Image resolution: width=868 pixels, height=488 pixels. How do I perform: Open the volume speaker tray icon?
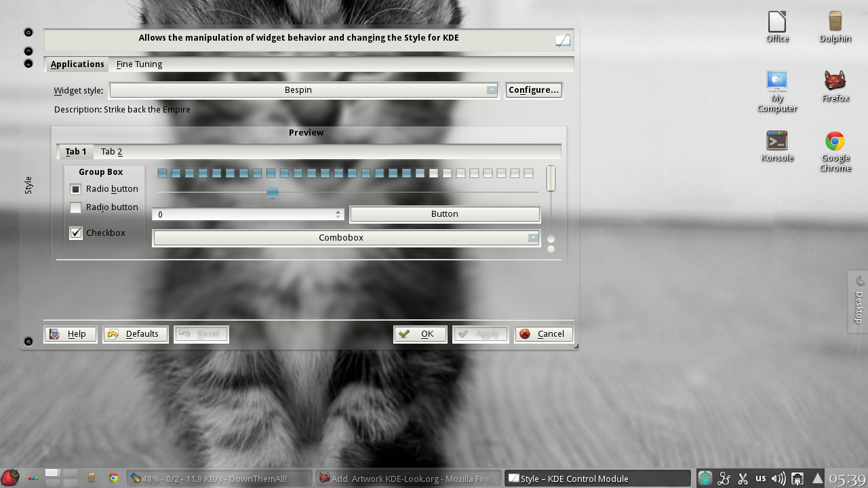tap(778, 479)
